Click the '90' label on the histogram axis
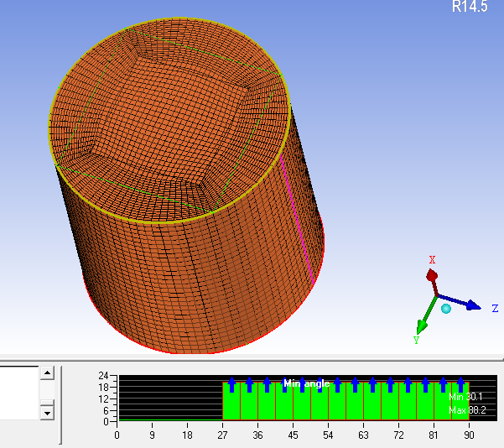Viewport: 504px width, 448px height. [x=469, y=435]
